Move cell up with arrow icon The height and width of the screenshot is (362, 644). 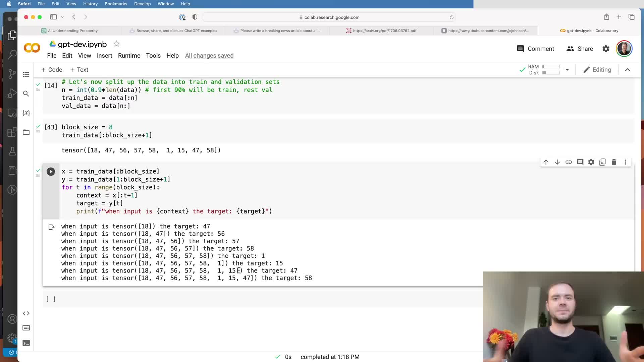pyautogui.click(x=546, y=162)
